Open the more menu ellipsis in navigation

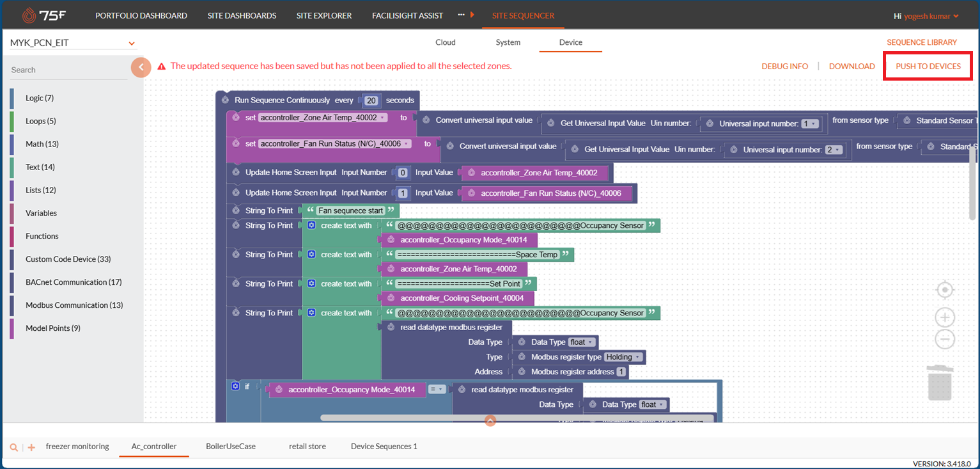pos(462,15)
